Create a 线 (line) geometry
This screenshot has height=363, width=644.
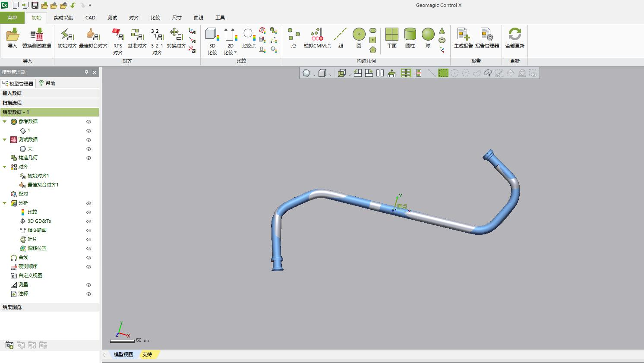tap(341, 38)
